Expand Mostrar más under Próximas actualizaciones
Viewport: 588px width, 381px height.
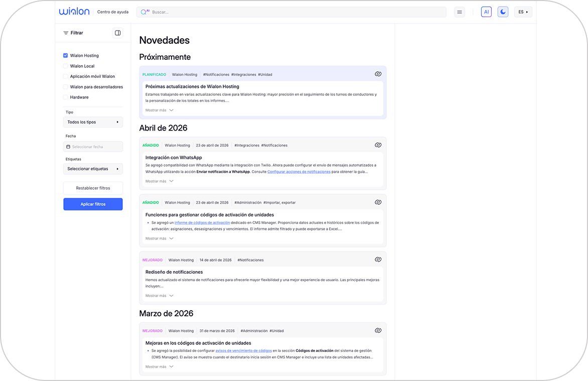pos(160,110)
